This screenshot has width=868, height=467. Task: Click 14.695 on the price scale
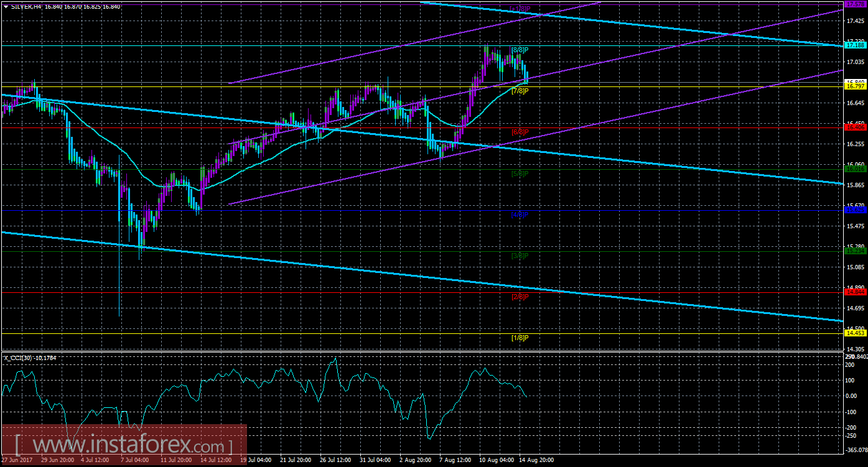pyautogui.click(x=855, y=308)
